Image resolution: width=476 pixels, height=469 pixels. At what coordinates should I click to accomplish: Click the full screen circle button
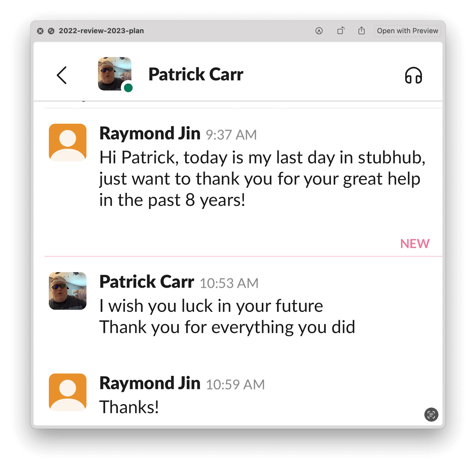pos(51,31)
